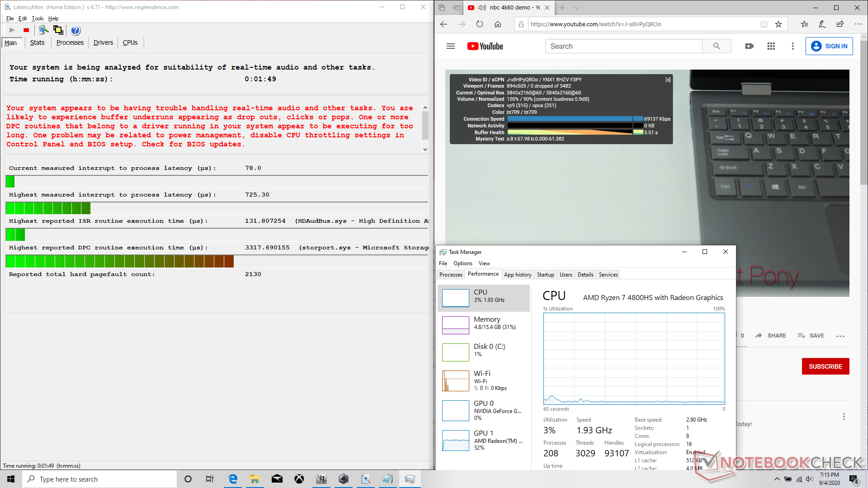Open YouTube hamburger guide menu
This screenshot has height=488, width=868.
pos(450,46)
